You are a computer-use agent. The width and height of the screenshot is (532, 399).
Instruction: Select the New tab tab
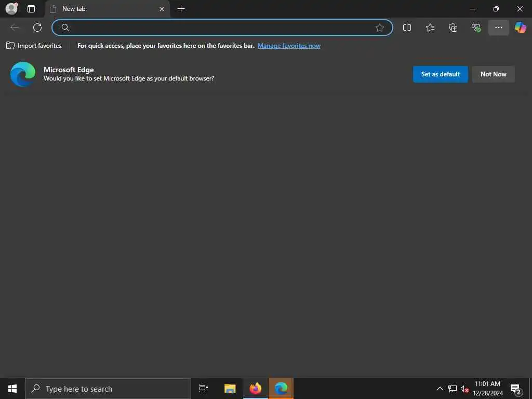click(x=108, y=9)
